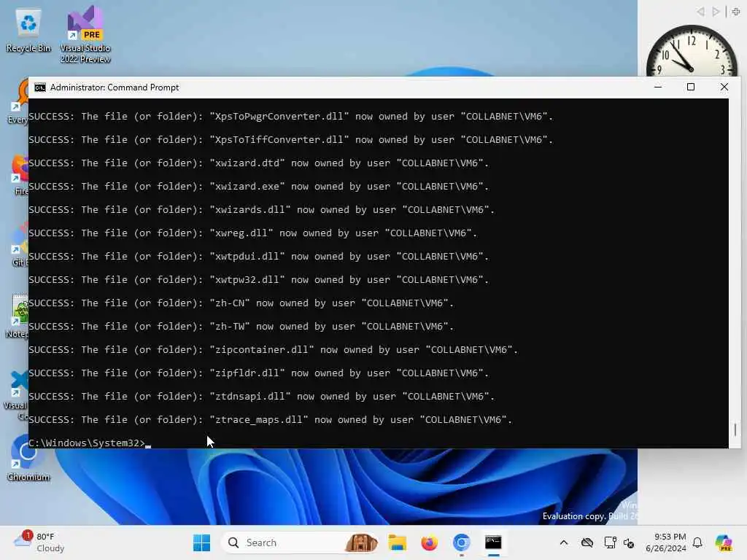This screenshot has height=560, width=747.
Task: Click the C:\Windows\System32> prompt line
Action: (90, 443)
